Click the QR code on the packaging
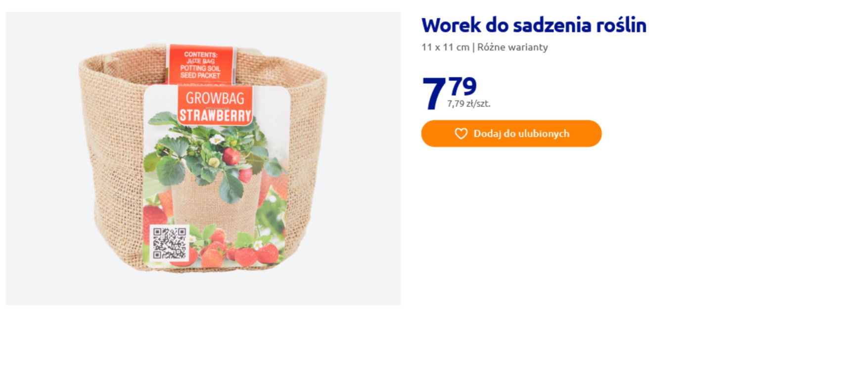The height and width of the screenshot is (386, 868). 170,243
